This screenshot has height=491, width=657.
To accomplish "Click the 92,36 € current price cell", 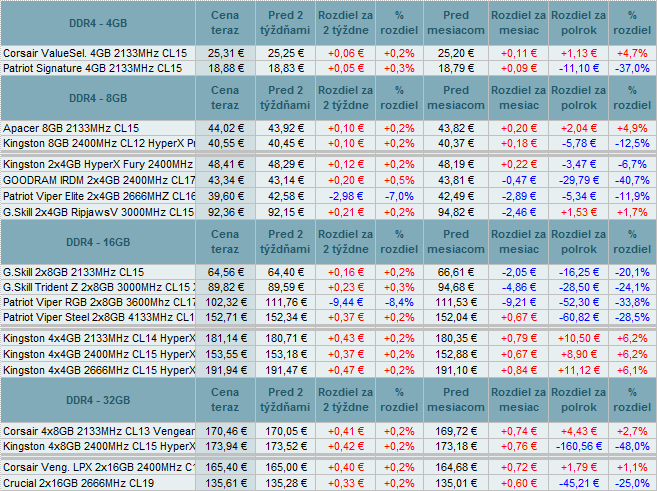I will 225,212.
